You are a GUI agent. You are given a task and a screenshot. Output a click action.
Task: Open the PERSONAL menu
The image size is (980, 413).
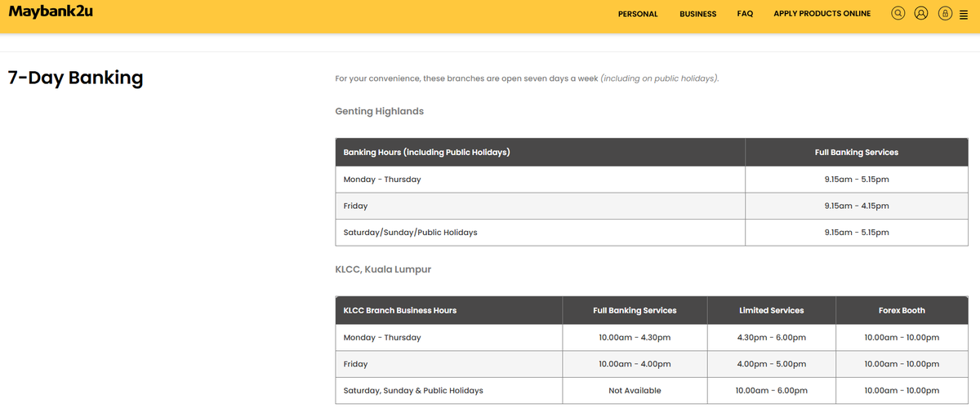pyautogui.click(x=638, y=14)
